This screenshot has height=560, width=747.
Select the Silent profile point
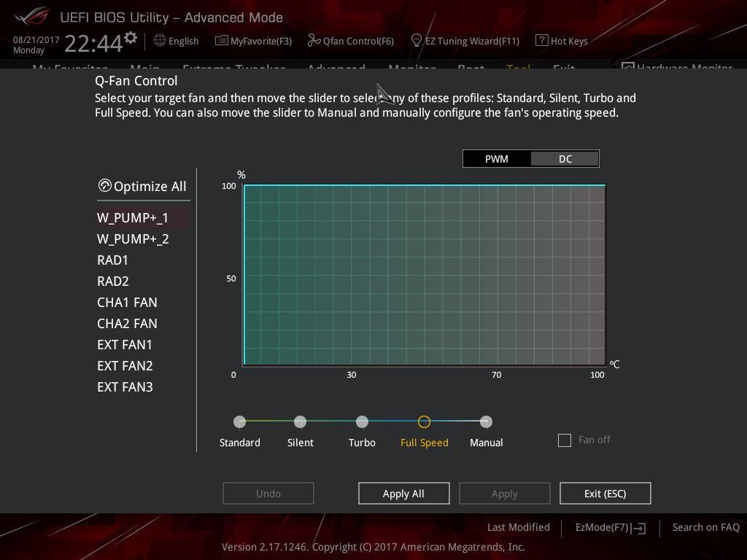coord(300,421)
